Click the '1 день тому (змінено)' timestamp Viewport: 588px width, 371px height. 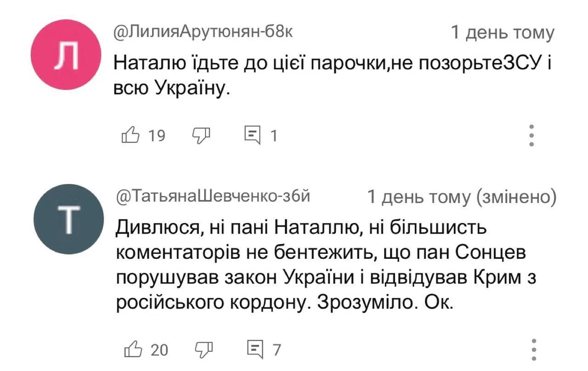click(462, 197)
